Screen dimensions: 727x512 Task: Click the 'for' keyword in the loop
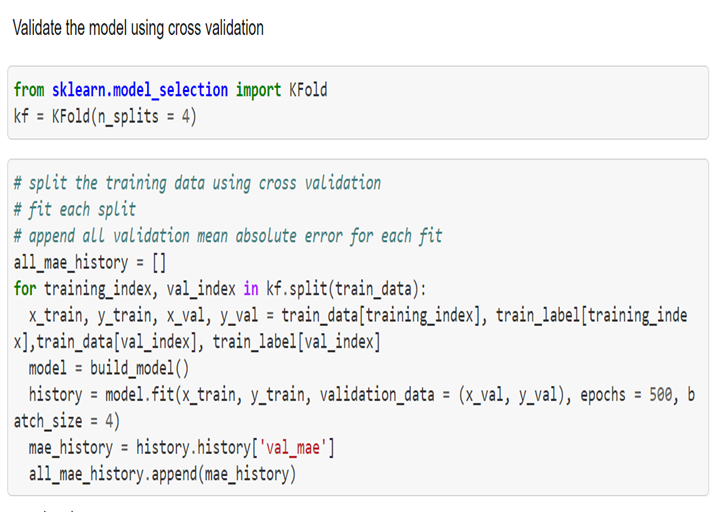[x=25, y=289]
